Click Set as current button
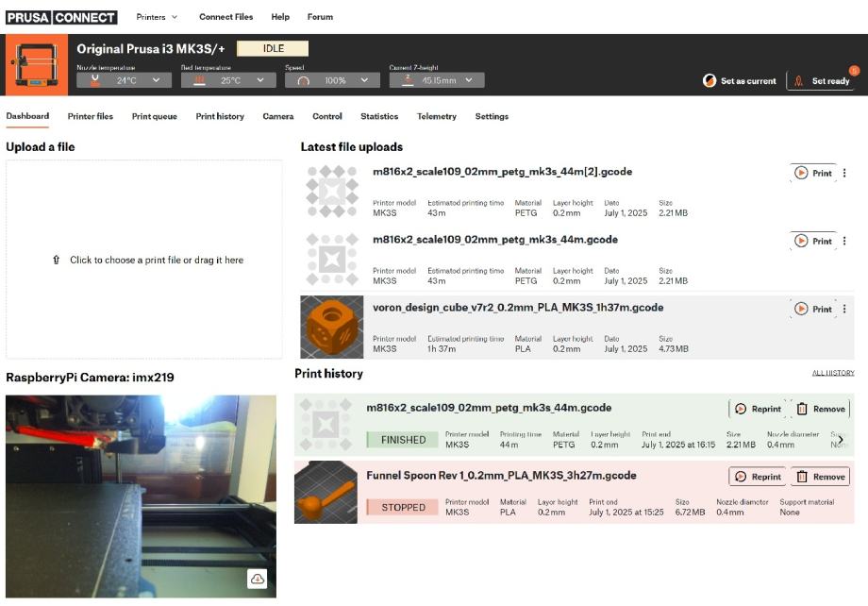The height and width of the screenshot is (606, 868). click(x=740, y=81)
